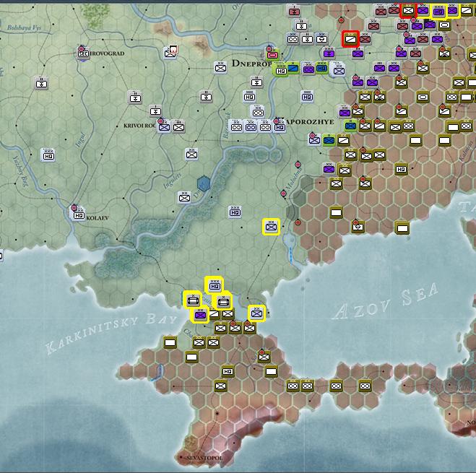Select the XXX HQ counter east of the Dnepr marsh
The height and width of the screenshot is (473, 476).
click(235, 212)
